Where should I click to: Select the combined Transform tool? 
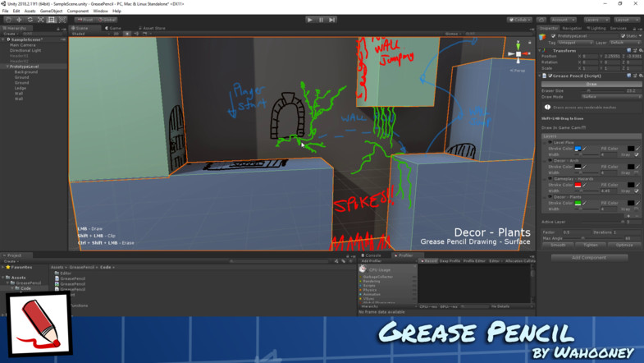click(62, 20)
